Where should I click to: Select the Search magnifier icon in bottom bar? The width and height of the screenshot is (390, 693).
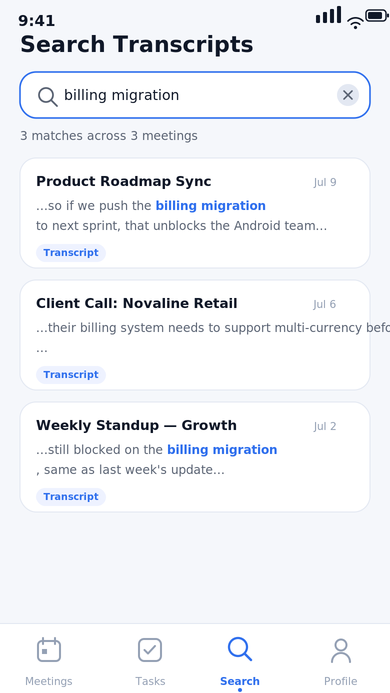[x=240, y=649]
